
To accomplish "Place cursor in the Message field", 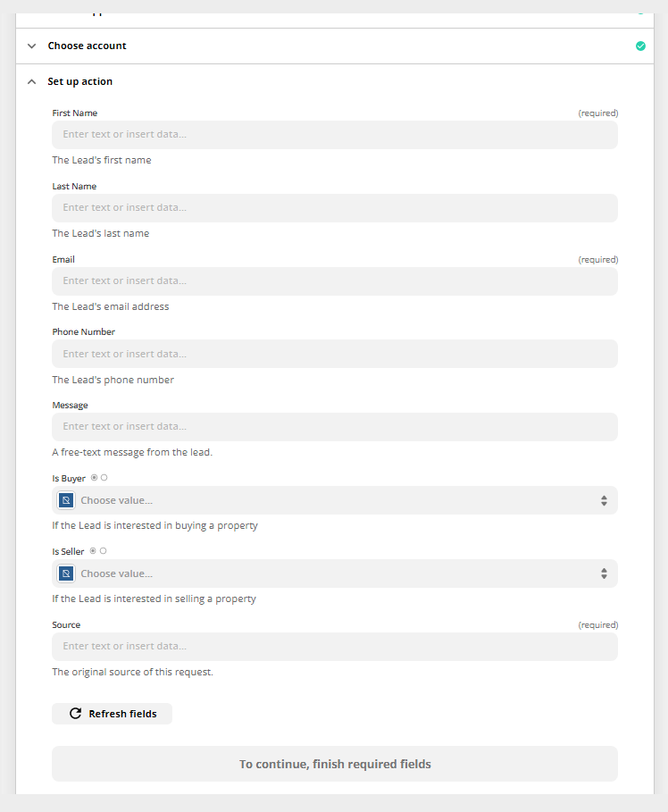I will pos(335,427).
